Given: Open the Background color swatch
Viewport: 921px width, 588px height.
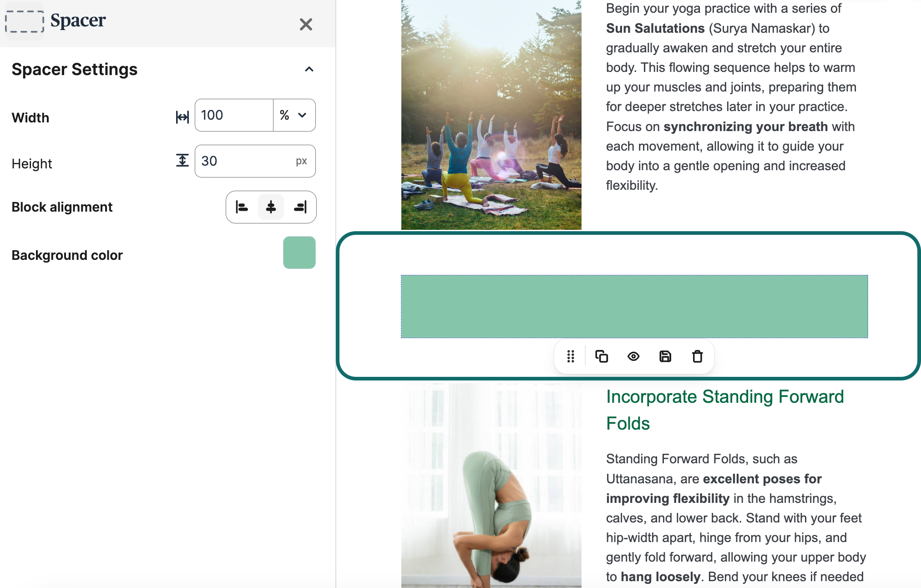Looking at the screenshot, I should (x=299, y=253).
